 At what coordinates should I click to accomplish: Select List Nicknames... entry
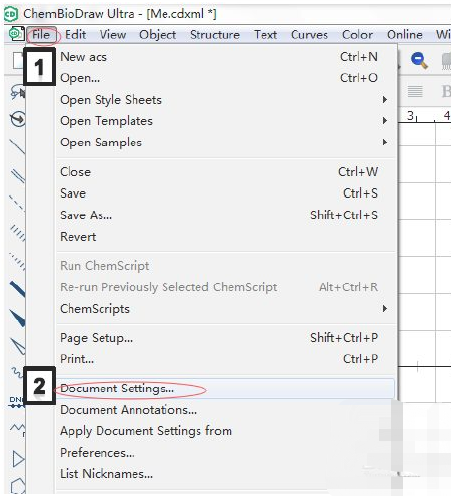(225, 474)
